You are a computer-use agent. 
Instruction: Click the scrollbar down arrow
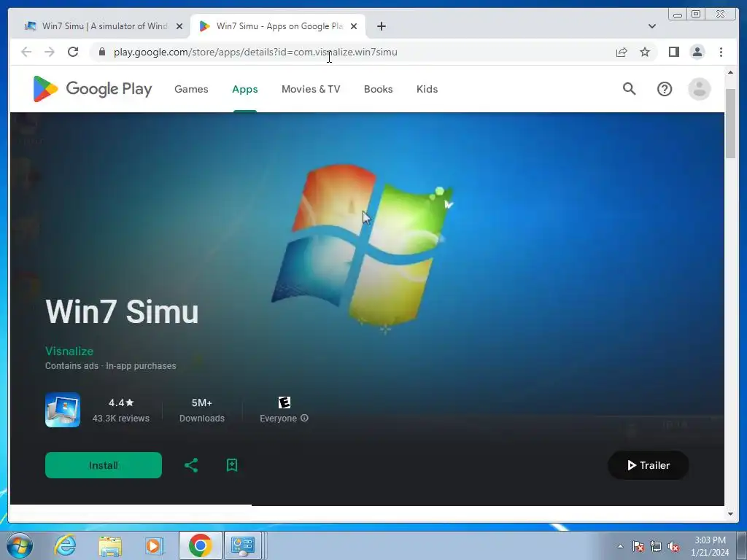point(730,514)
